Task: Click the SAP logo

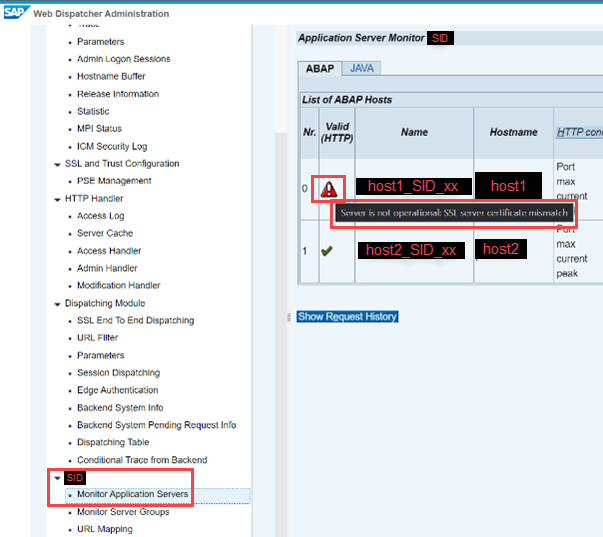Action: (16, 13)
